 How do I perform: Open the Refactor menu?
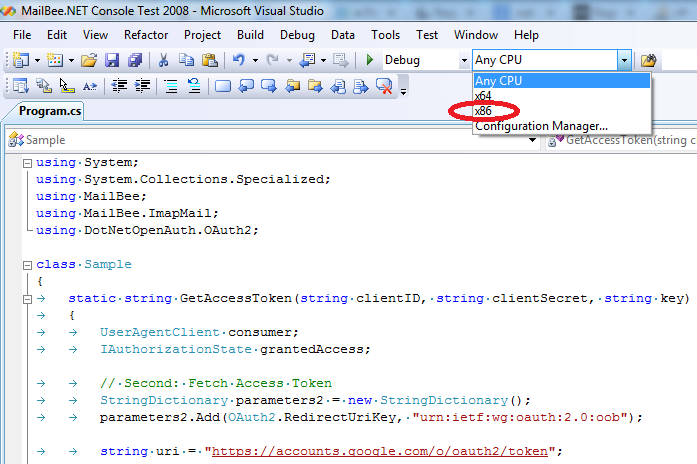(x=146, y=34)
